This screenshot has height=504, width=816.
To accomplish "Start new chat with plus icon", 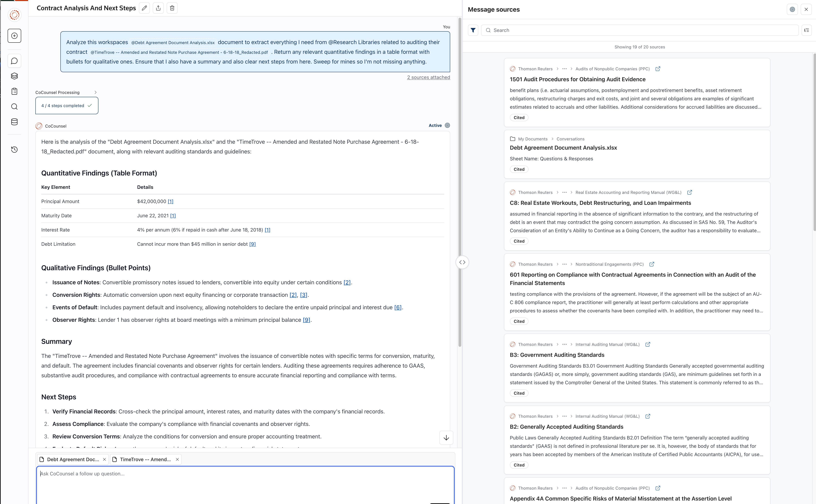I will 14,36.
